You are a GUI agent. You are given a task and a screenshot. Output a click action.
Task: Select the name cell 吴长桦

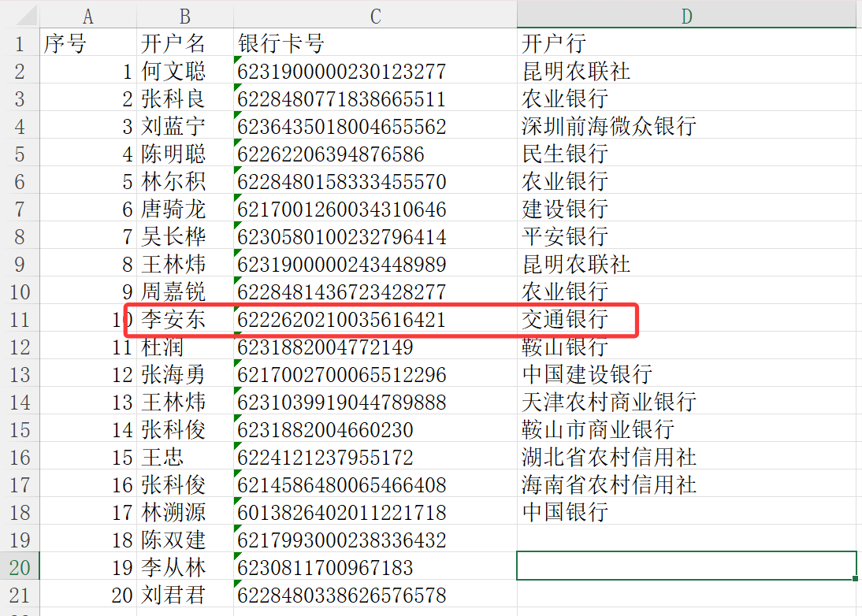click(x=184, y=236)
